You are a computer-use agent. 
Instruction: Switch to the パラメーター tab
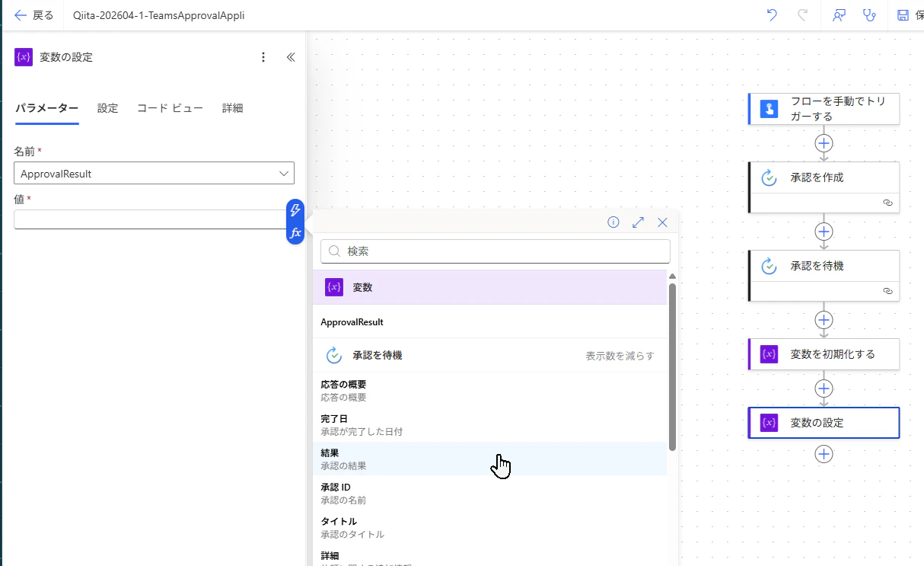(x=46, y=108)
